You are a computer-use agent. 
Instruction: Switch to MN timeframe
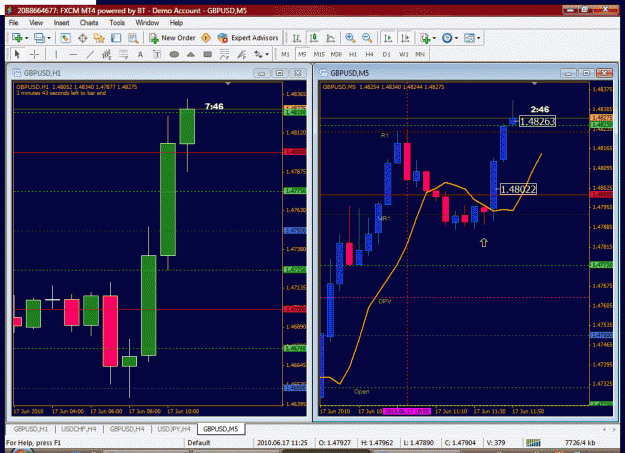[420, 54]
